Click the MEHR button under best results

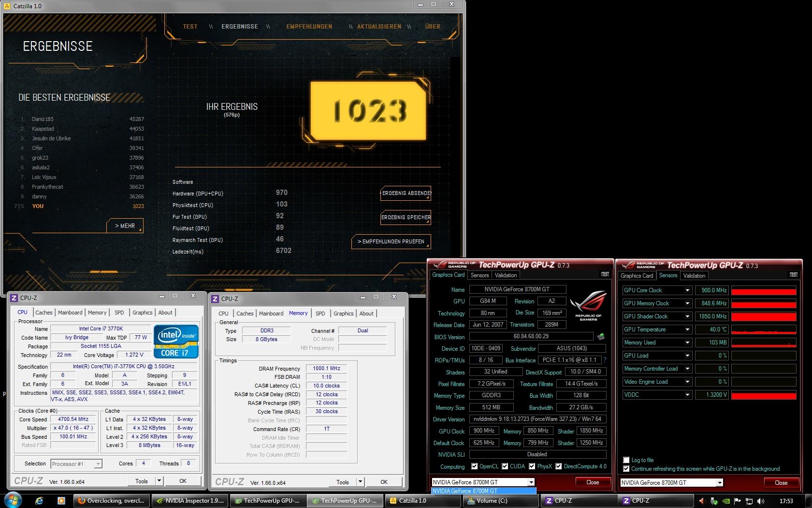[x=125, y=226]
